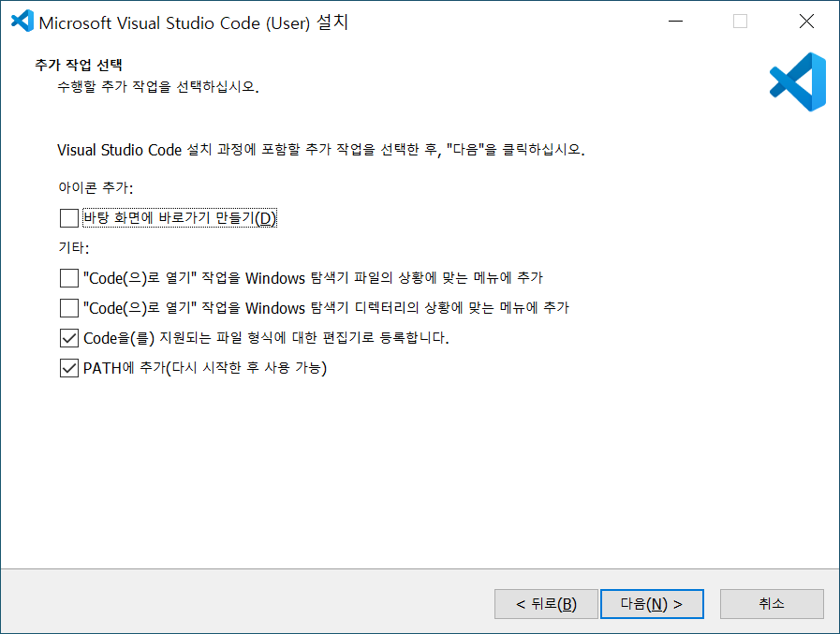Click the VS Code icon in title bar

pyautogui.click(x=22, y=22)
